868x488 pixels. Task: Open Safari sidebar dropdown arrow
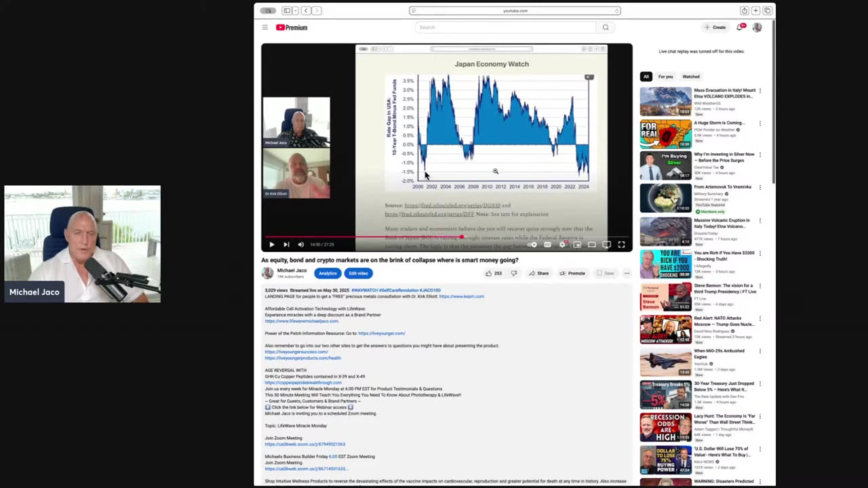click(295, 11)
